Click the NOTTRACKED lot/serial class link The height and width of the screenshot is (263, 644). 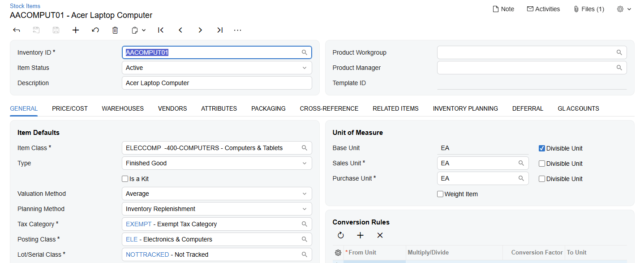(x=147, y=254)
